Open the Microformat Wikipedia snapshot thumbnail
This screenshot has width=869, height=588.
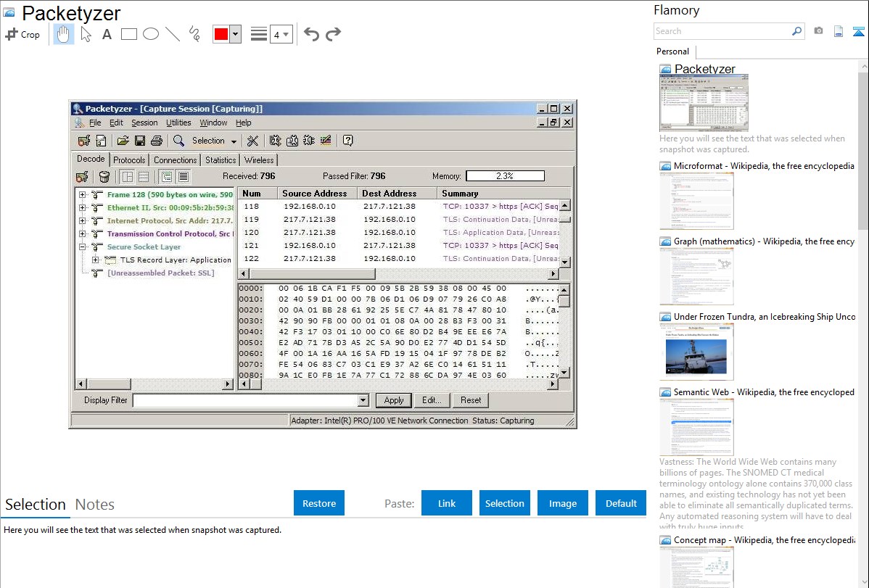point(696,201)
